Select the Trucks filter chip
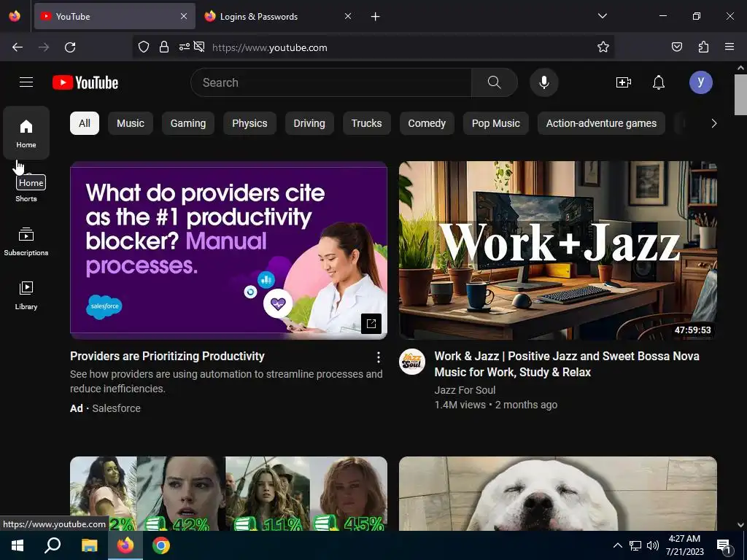This screenshot has height=560, width=747. [366, 123]
